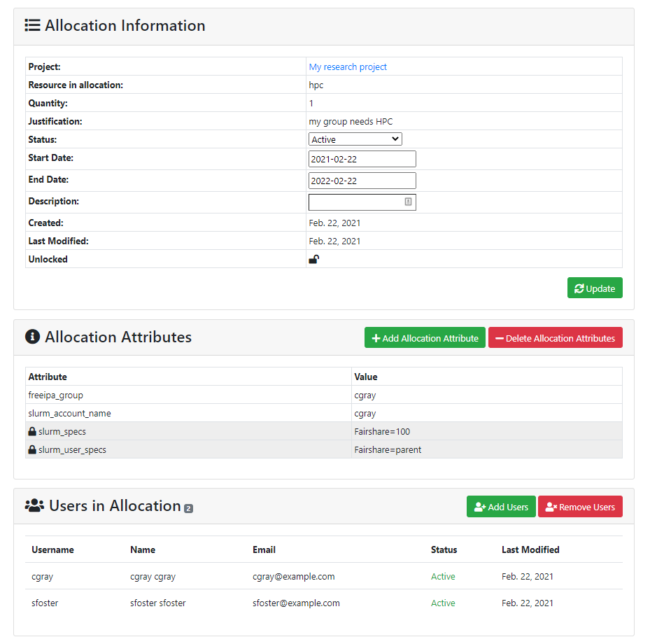Click into the Description text field
657x644 pixels.
[362, 202]
